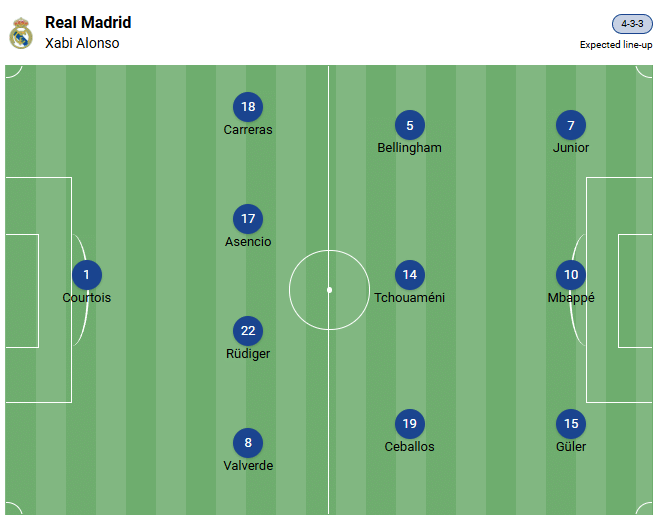Click the Expected line-up label
659x520 pixels.
pos(616,45)
